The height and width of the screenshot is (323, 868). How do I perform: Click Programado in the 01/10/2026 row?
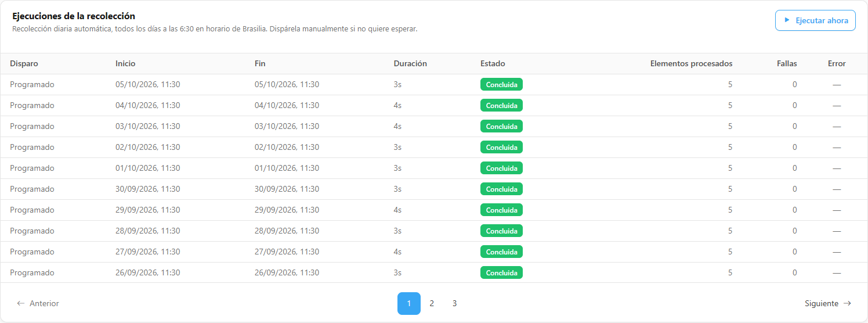pos(32,168)
